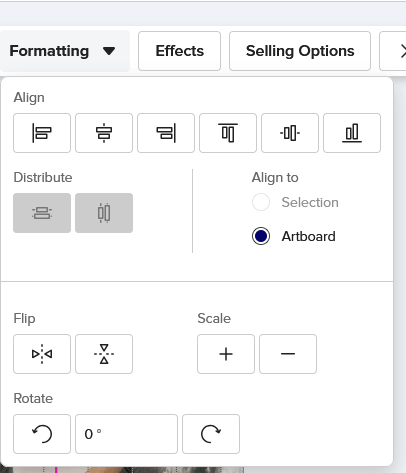Align objects to right edge
The height and width of the screenshot is (473, 406).
click(x=166, y=133)
